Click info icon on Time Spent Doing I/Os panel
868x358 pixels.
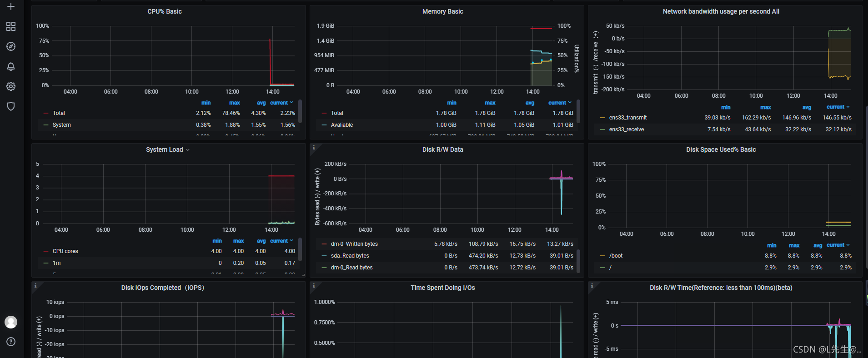click(x=314, y=285)
